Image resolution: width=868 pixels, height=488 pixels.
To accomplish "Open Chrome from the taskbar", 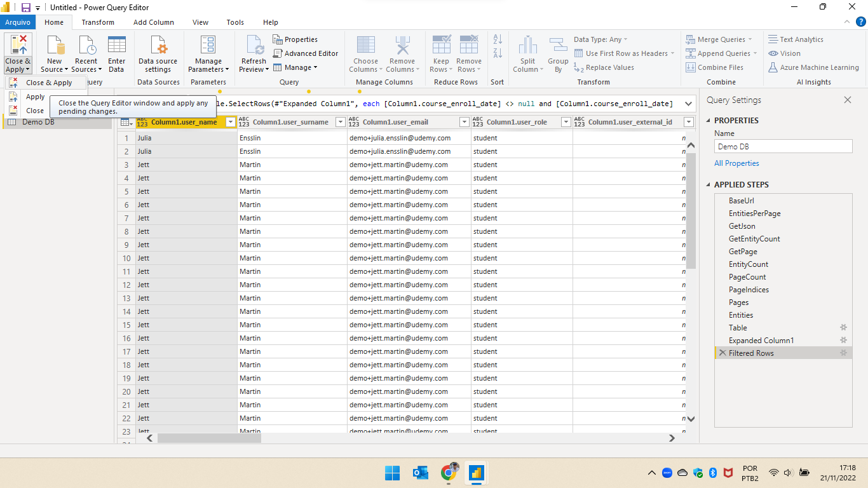I will [x=449, y=473].
